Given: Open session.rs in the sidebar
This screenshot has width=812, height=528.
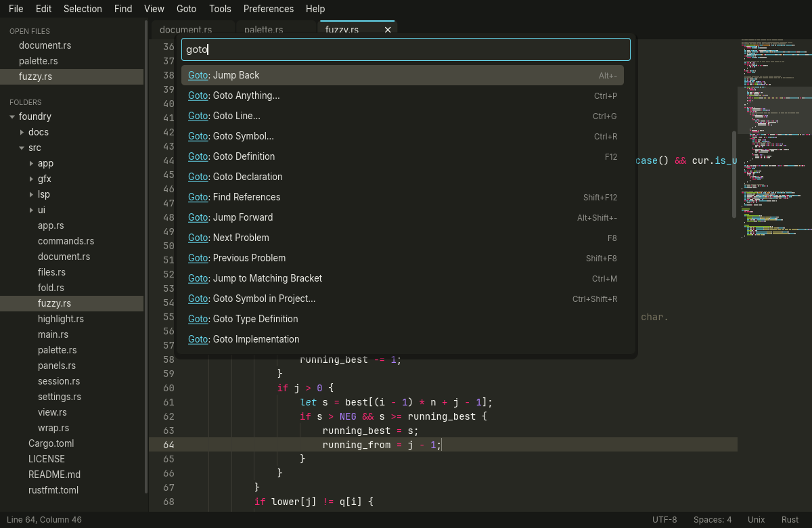Looking at the screenshot, I should click(x=72, y=381).
